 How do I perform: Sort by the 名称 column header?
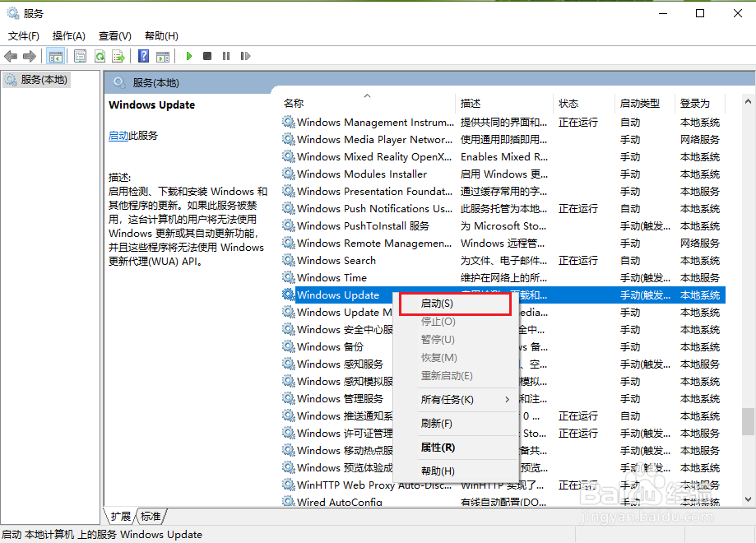368,103
